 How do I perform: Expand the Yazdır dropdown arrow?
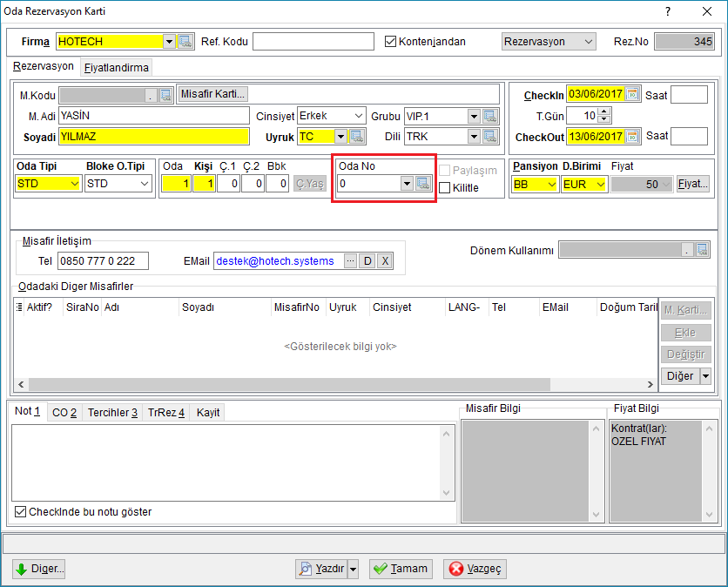coord(354,569)
